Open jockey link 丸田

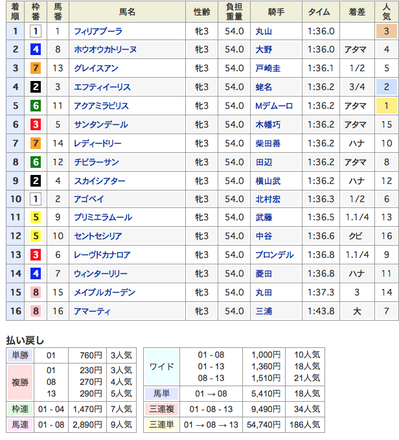coord(264,292)
